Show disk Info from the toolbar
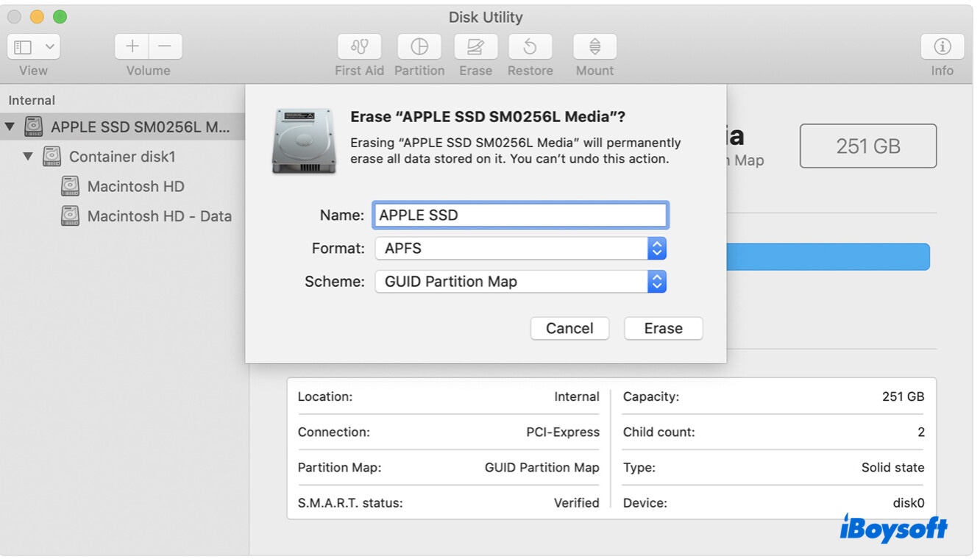This screenshot has width=980, height=559. tap(942, 46)
